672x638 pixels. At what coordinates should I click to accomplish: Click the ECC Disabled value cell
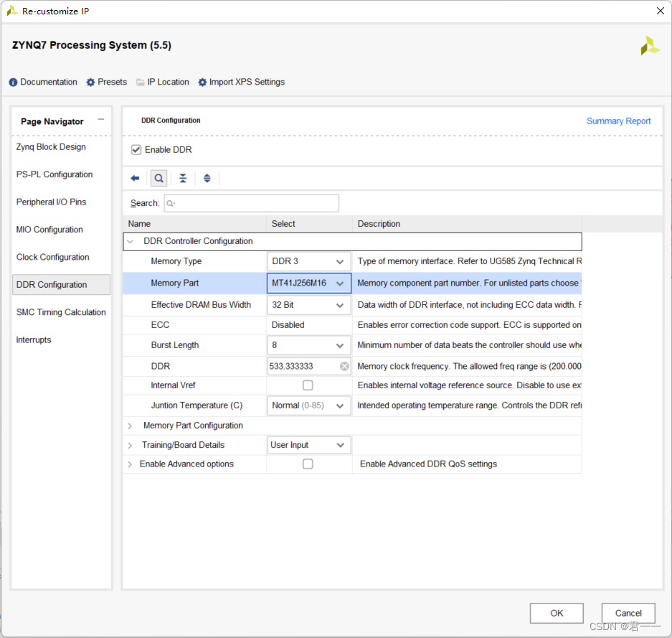[309, 325]
